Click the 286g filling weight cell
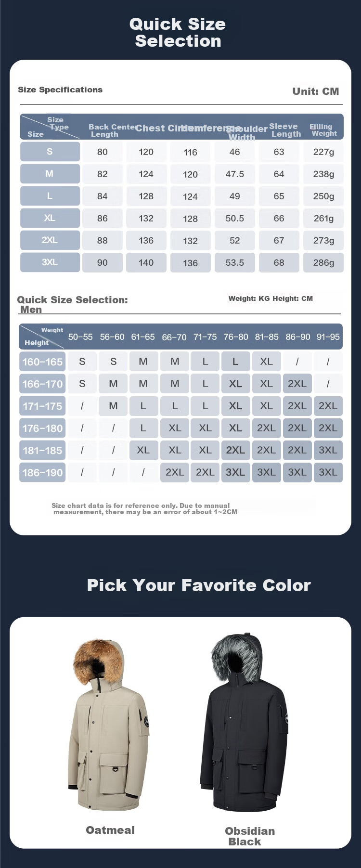The height and width of the screenshot is (868, 361). [x=323, y=262]
